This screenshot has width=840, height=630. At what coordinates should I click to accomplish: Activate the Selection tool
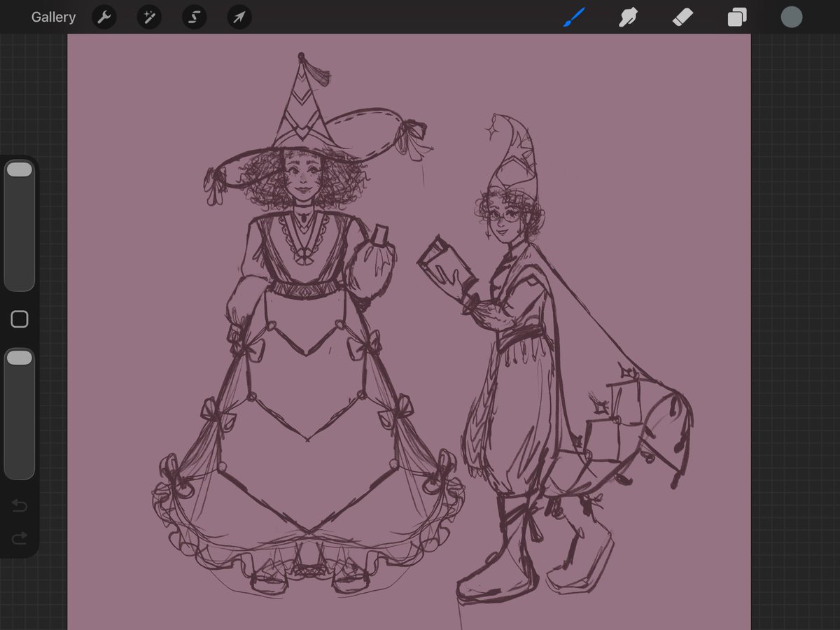pyautogui.click(x=194, y=17)
